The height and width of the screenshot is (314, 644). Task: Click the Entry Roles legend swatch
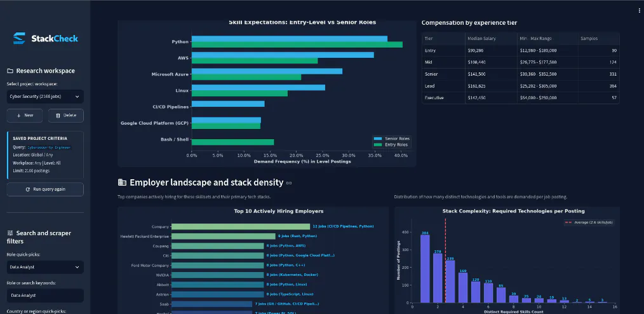pos(378,145)
